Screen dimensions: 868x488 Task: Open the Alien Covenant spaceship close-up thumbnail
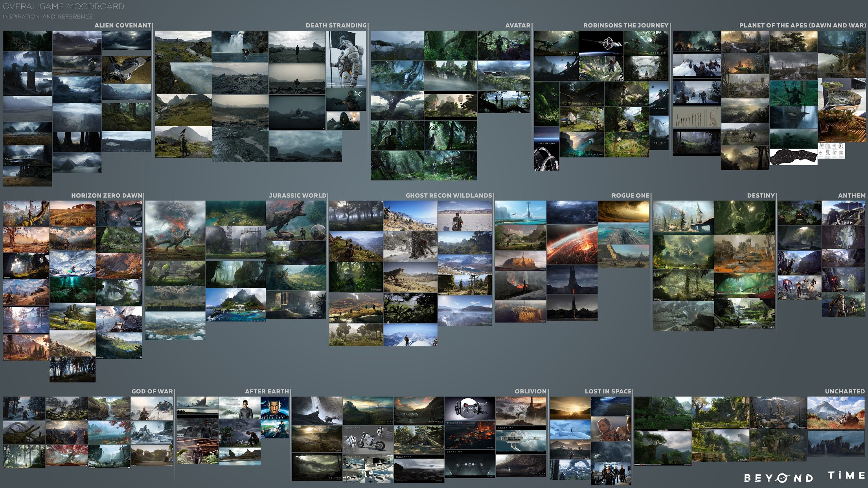click(126, 70)
